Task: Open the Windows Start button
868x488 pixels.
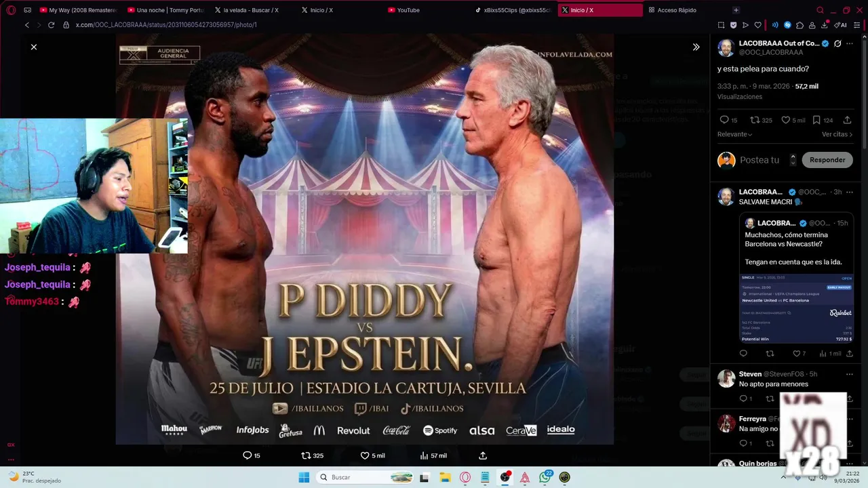Action: [304, 477]
